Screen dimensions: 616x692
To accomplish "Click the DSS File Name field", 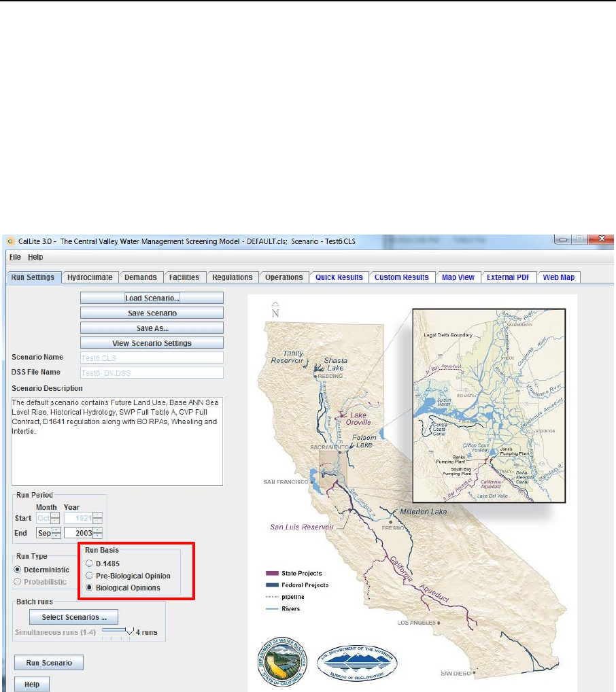I will (152, 373).
